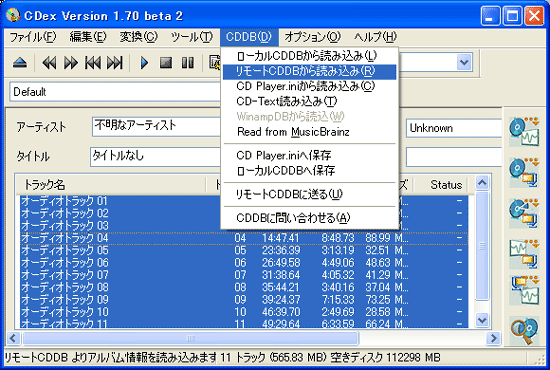Viewport: 550px width, 370px height.
Task: Click the rewind playback button
Action: point(49,63)
